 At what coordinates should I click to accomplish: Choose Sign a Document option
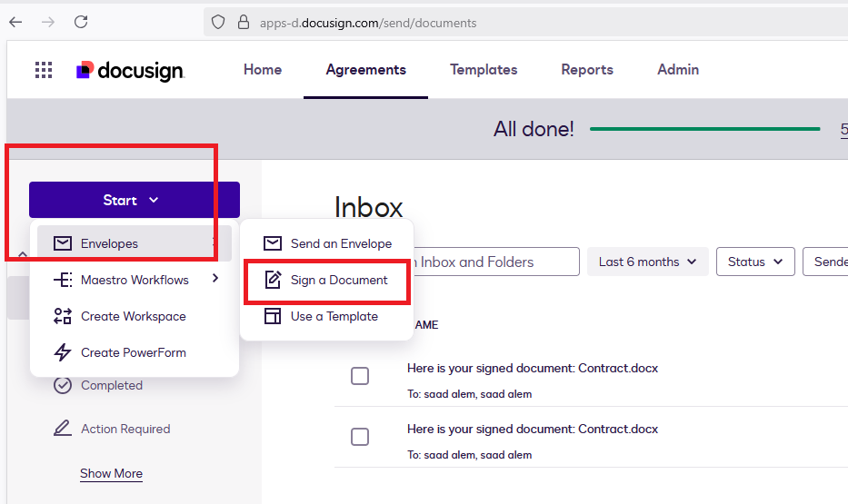[x=326, y=280]
